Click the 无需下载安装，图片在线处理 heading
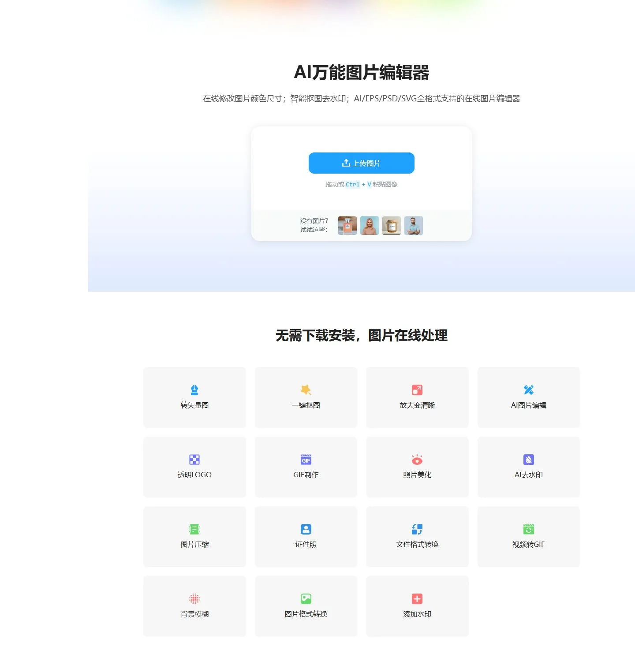635x672 pixels. [362, 335]
